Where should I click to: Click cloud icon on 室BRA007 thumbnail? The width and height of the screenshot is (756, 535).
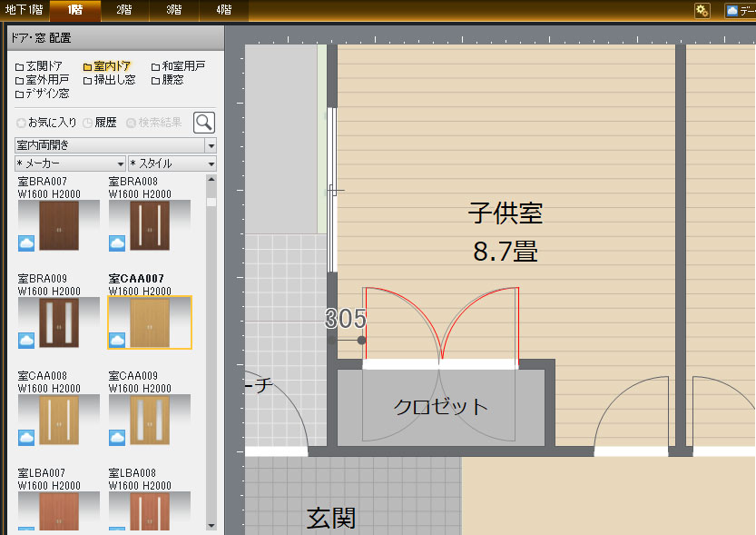coord(26,243)
